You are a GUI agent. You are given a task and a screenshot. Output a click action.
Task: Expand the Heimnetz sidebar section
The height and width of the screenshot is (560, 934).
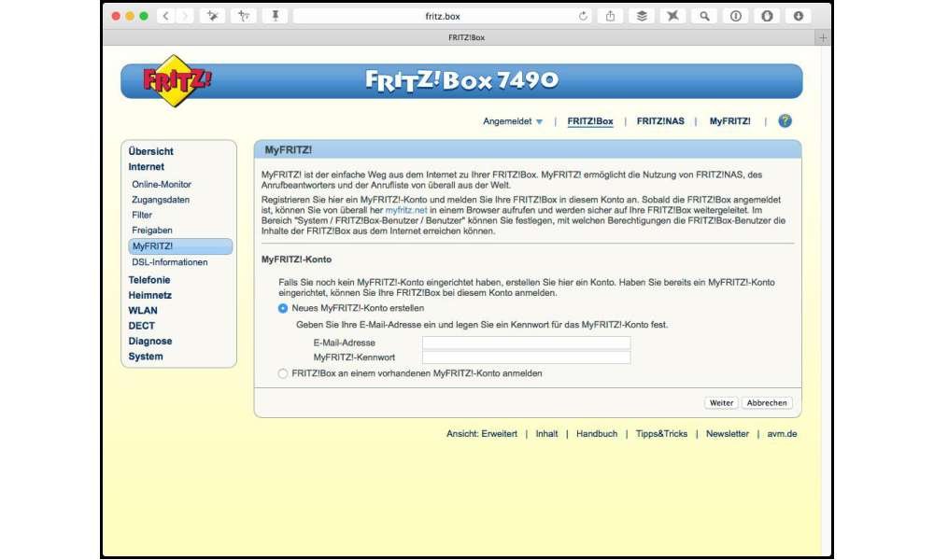click(x=149, y=295)
